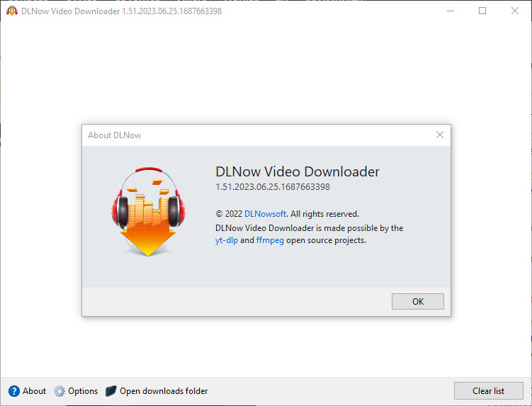532x406 pixels.
Task: Click the dark folder icon in bottom toolbar
Action: coord(111,391)
